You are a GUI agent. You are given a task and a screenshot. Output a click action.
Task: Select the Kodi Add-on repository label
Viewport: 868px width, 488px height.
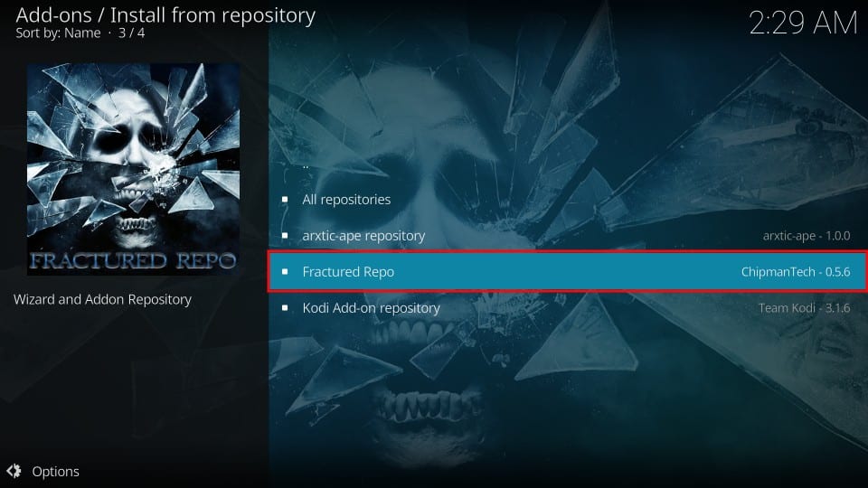pos(371,307)
